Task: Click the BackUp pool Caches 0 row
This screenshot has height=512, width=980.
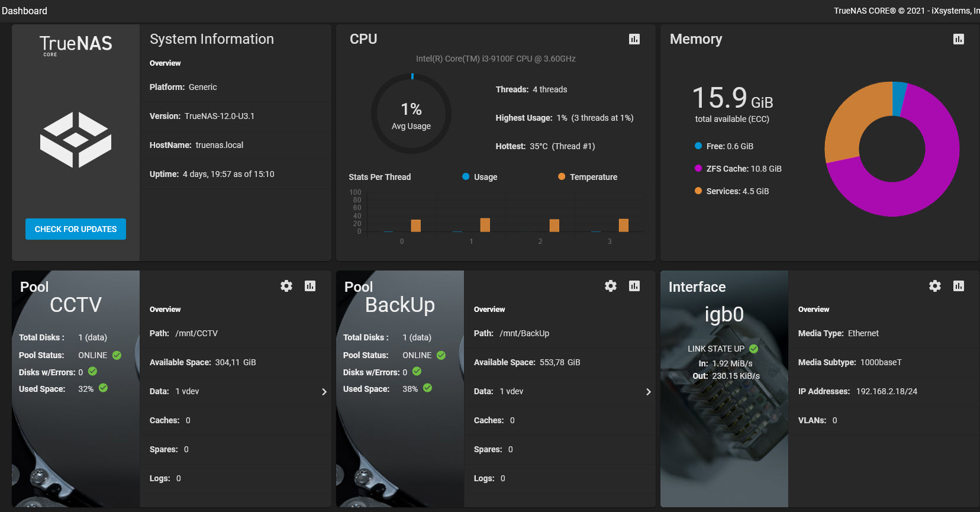Action: pyautogui.click(x=560, y=420)
